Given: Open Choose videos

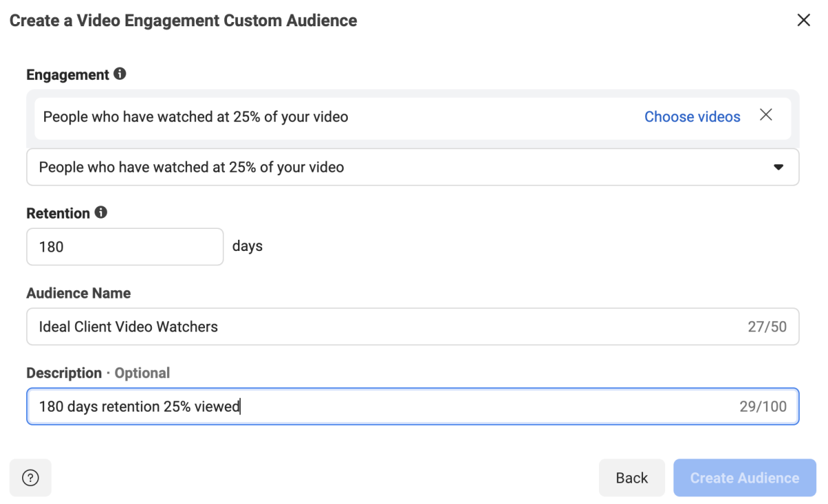Looking at the screenshot, I should coord(692,117).
